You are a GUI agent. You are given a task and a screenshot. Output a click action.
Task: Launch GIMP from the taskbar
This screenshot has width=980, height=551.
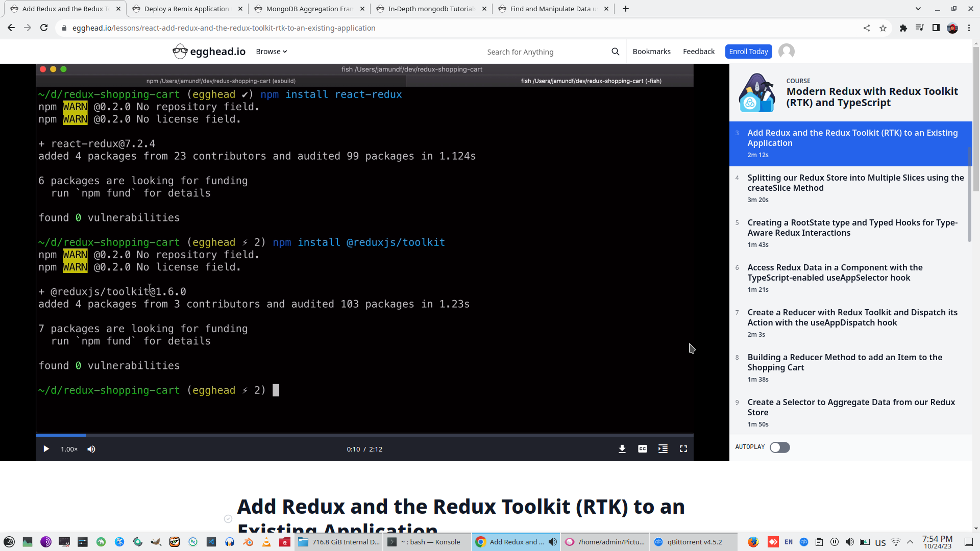[x=156, y=542]
